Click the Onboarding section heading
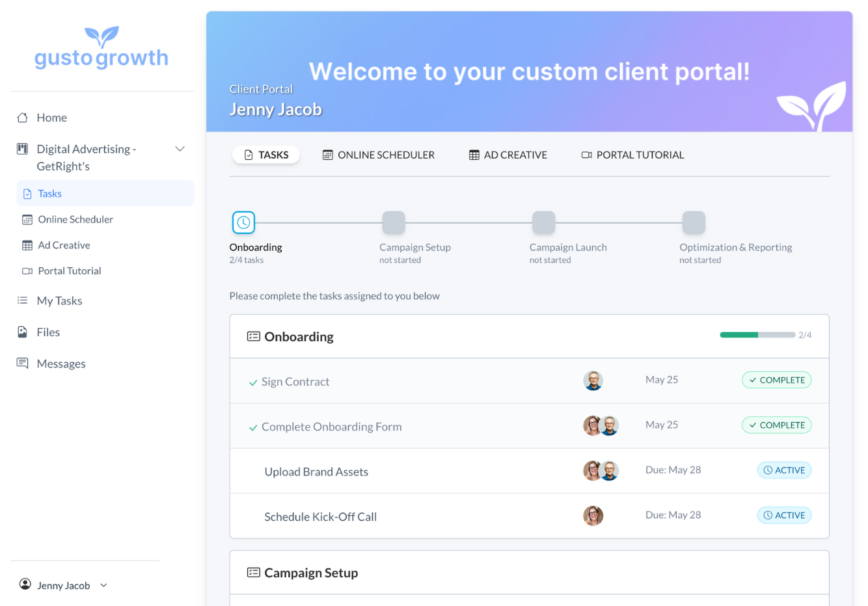This screenshot has height=606, width=868. pos(299,337)
